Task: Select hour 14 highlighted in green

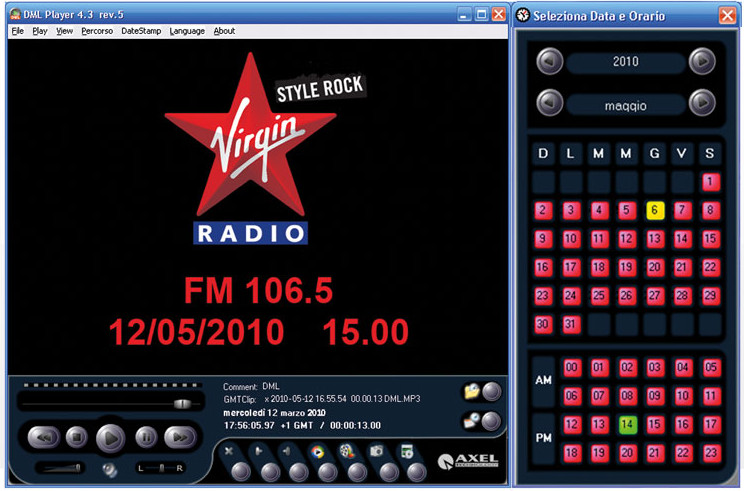Action: (x=627, y=424)
